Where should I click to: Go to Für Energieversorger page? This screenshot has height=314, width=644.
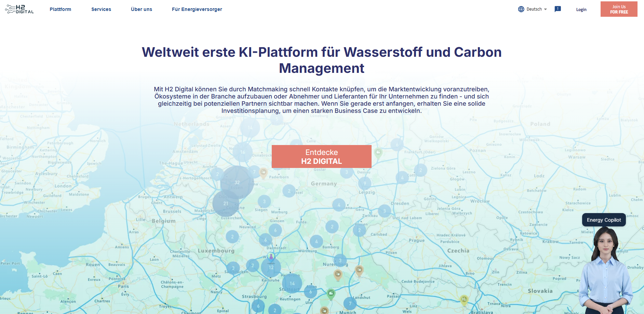(x=197, y=9)
